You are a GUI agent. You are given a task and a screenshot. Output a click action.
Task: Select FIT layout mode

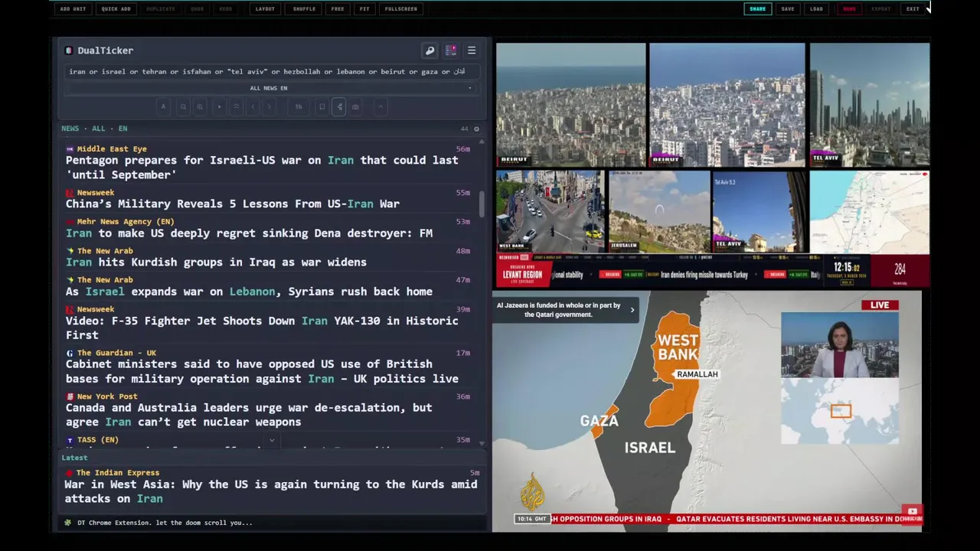click(364, 9)
